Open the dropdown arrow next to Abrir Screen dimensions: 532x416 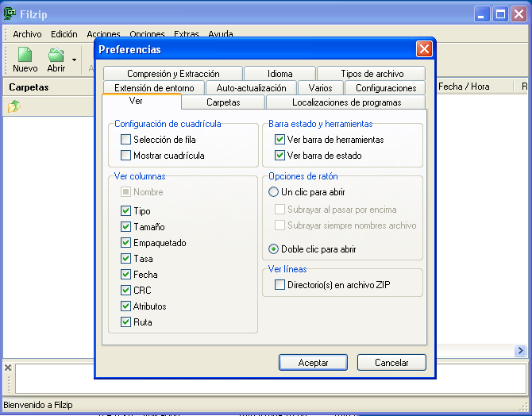click(74, 60)
